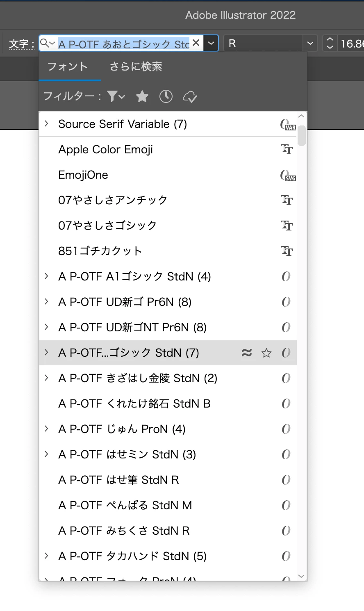Viewport: 364px width, 611px height.
Task: Click the TrueType icon beside 851ゴチカクット
Action: (287, 251)
